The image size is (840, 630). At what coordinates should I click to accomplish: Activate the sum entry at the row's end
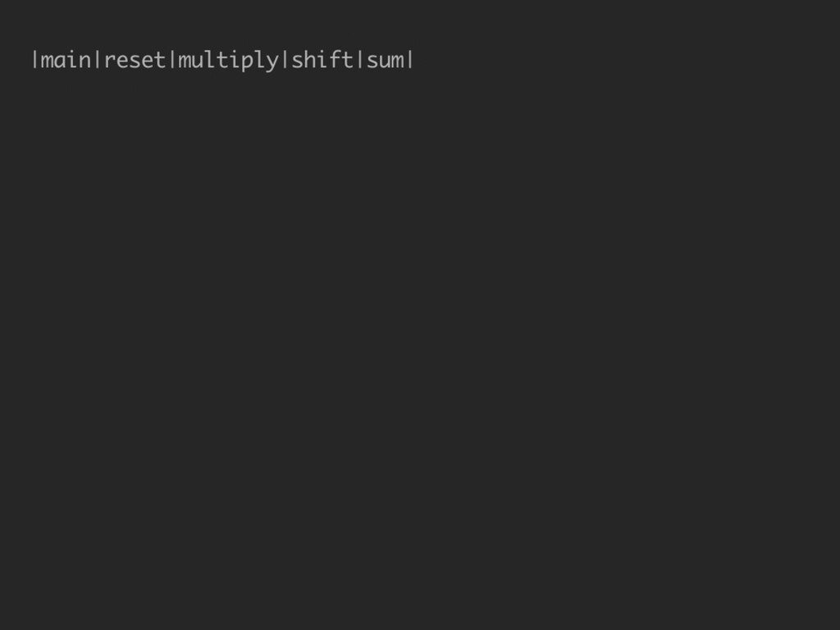(x=386, y=60)
